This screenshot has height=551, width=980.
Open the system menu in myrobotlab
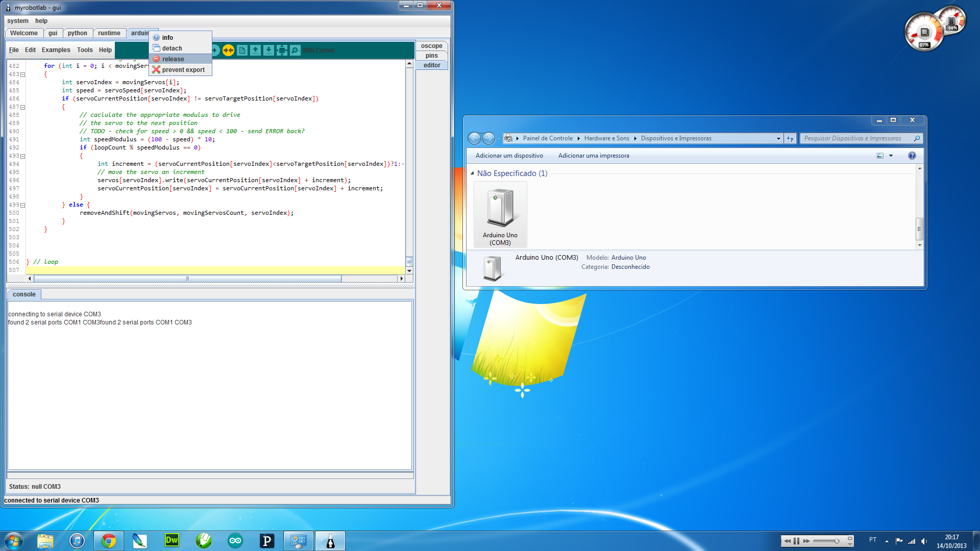click(x=18, y=21)
